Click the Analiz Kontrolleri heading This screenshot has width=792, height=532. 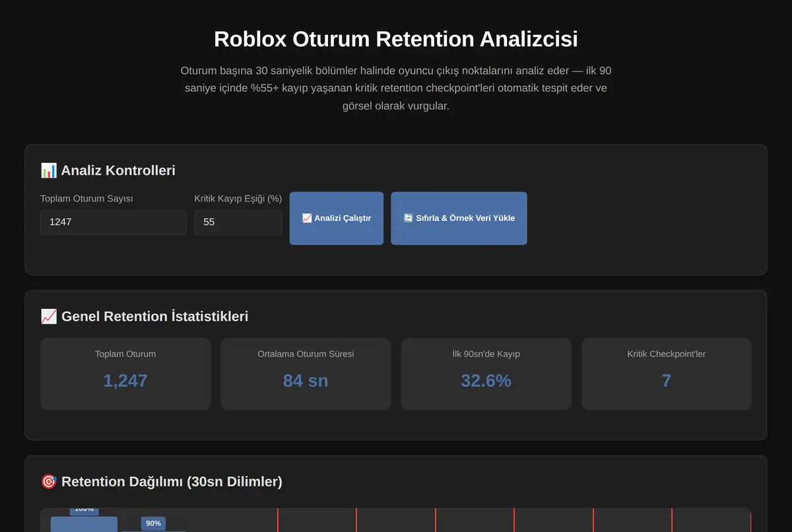pyautogui.click(x=118, y=170)
